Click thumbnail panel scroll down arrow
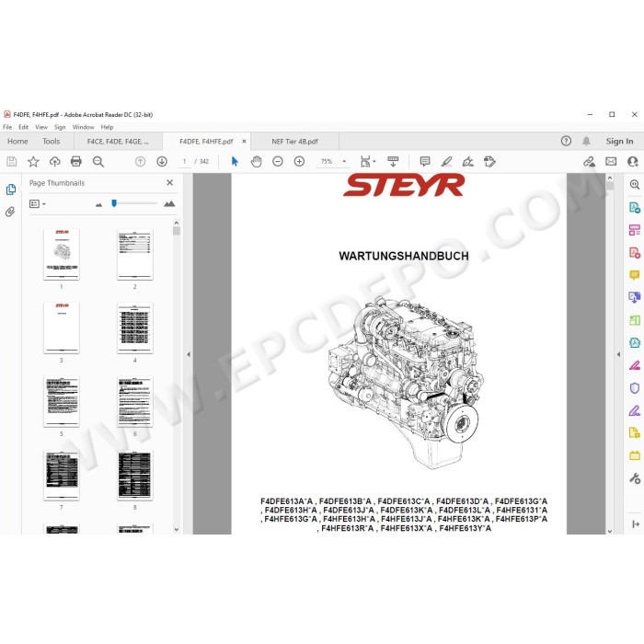644x644 pixels. [177, 529]
